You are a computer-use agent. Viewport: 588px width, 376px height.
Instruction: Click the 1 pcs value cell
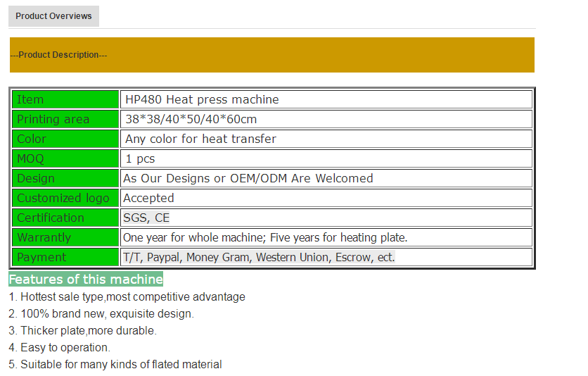coord(140,158)
